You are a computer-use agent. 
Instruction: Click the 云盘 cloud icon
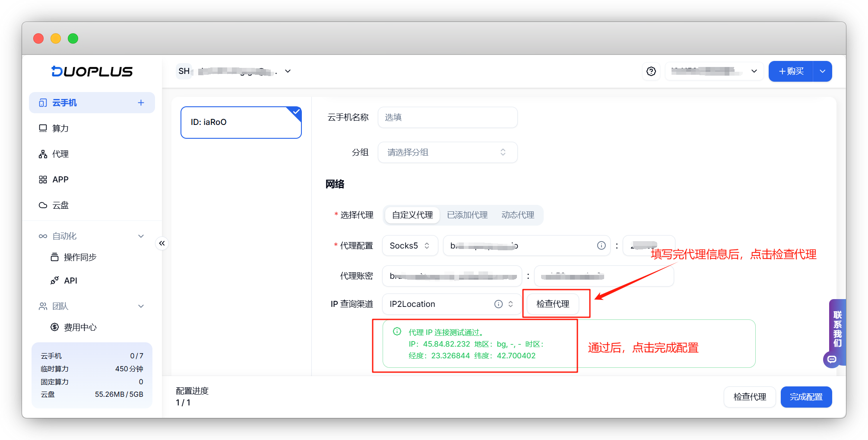click(43, 205)
